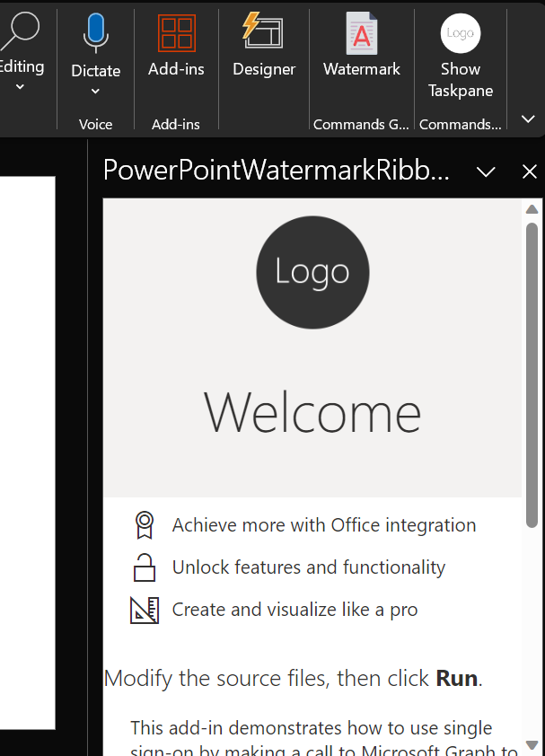Click the taskpane scrollbar down arrow

532,745
